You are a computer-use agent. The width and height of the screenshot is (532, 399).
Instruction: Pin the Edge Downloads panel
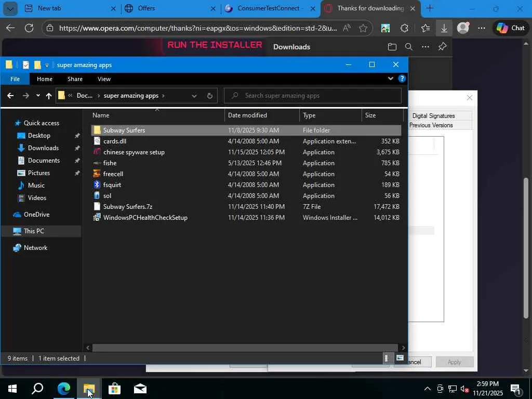tap(442, 47)
